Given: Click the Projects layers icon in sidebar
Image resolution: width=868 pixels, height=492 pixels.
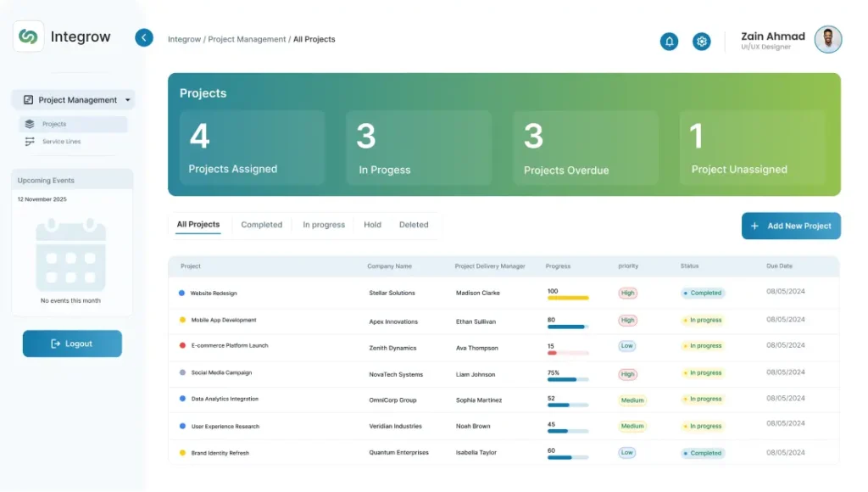Looking at the screenshot, I should click(30, 125).
